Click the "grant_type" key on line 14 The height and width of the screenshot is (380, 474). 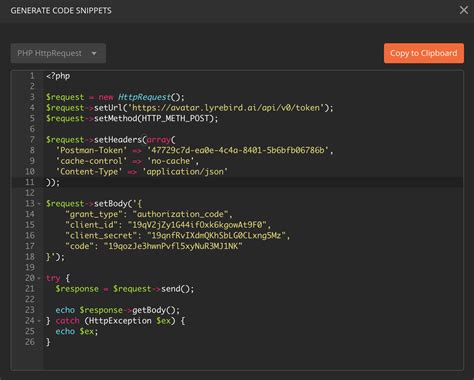tap(94, 214)
